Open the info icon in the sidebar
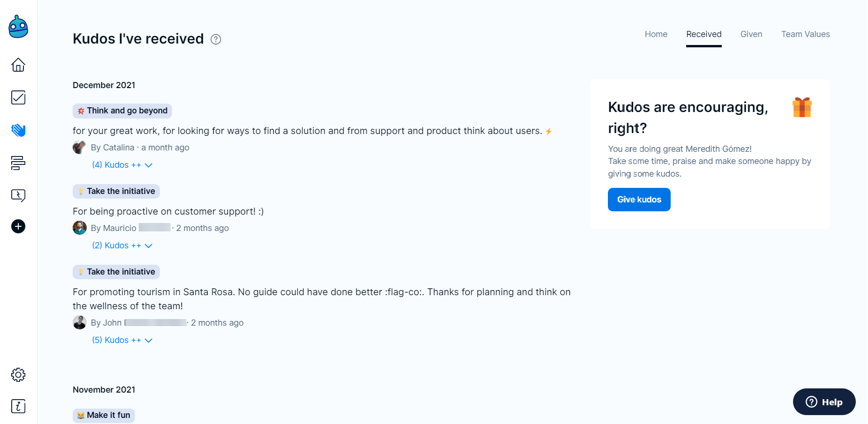Screen dimensions: 868x424 (x=18, y=406)
